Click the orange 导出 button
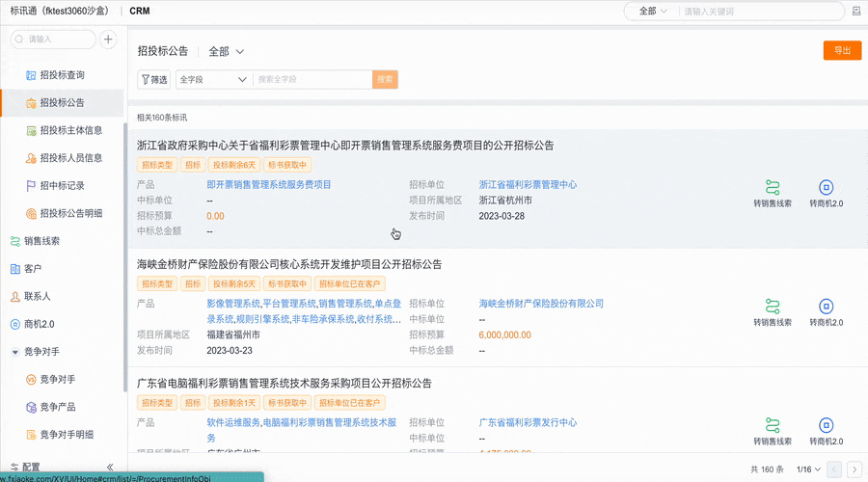The image size is (868, 482). (x=842, y=50)
